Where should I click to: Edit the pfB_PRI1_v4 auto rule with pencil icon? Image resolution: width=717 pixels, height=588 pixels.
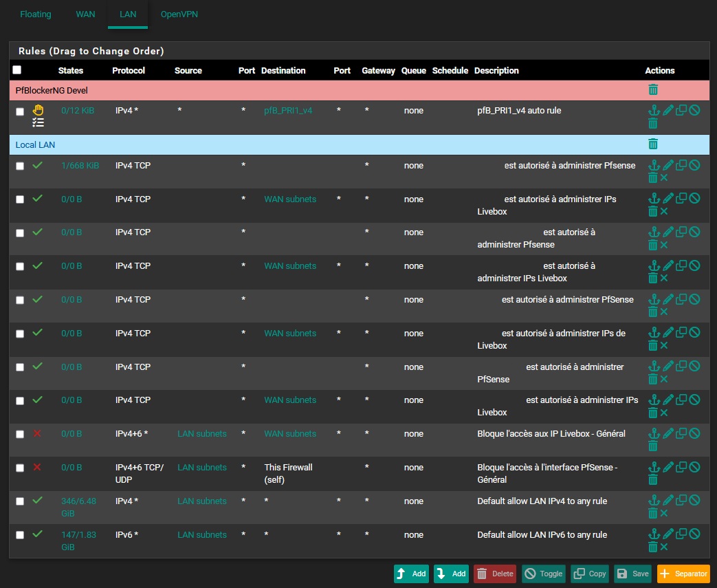(x=668, y=110)
